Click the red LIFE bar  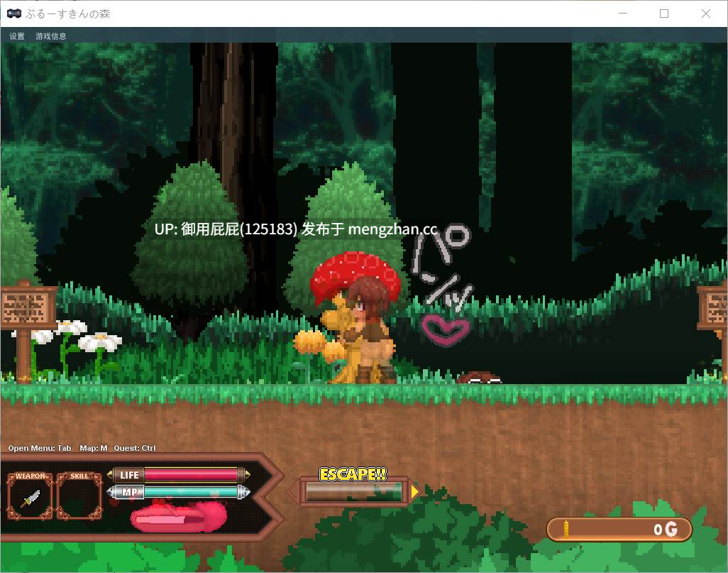pos(192,474)
